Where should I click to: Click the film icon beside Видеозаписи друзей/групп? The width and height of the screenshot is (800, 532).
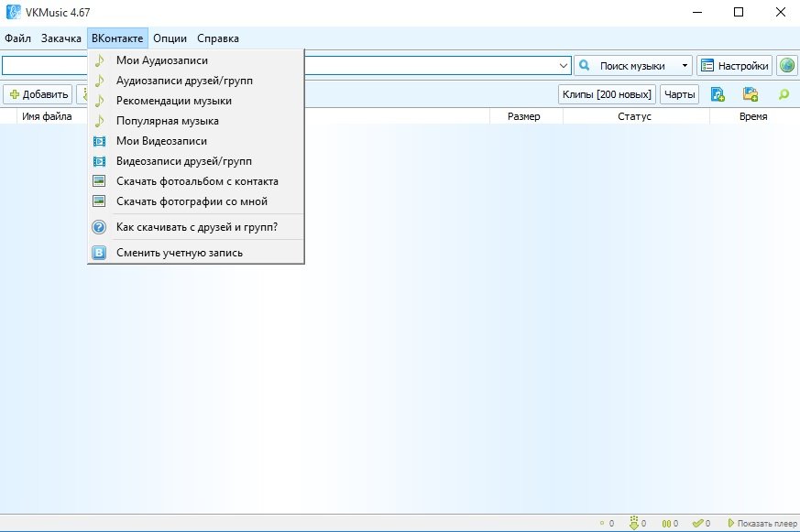pos(99,161)
